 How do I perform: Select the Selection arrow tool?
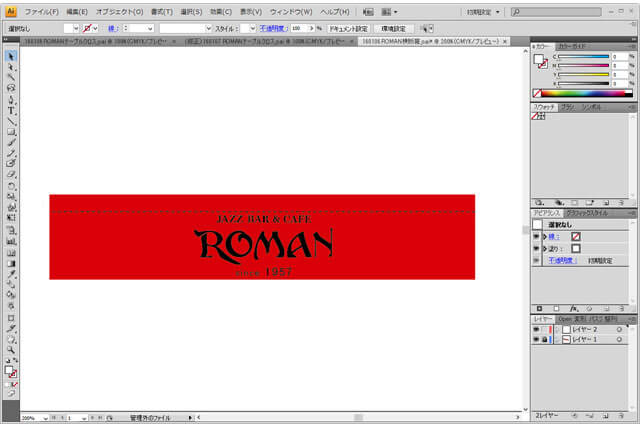[11, 56]
